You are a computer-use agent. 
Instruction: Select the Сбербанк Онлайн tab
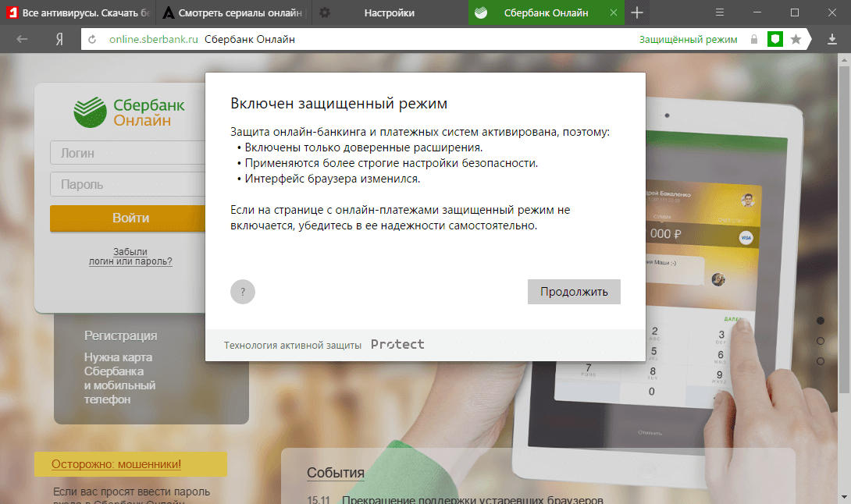point(546,12)
